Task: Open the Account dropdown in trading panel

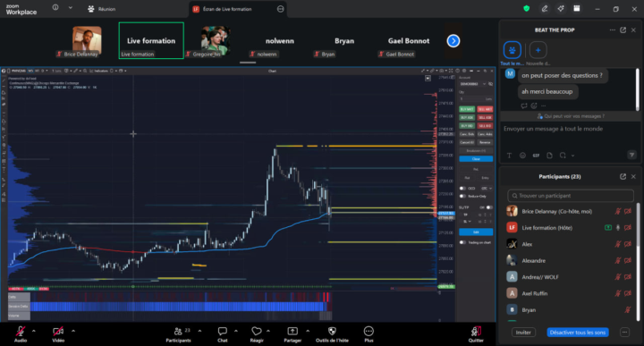Action: [473, 84]
